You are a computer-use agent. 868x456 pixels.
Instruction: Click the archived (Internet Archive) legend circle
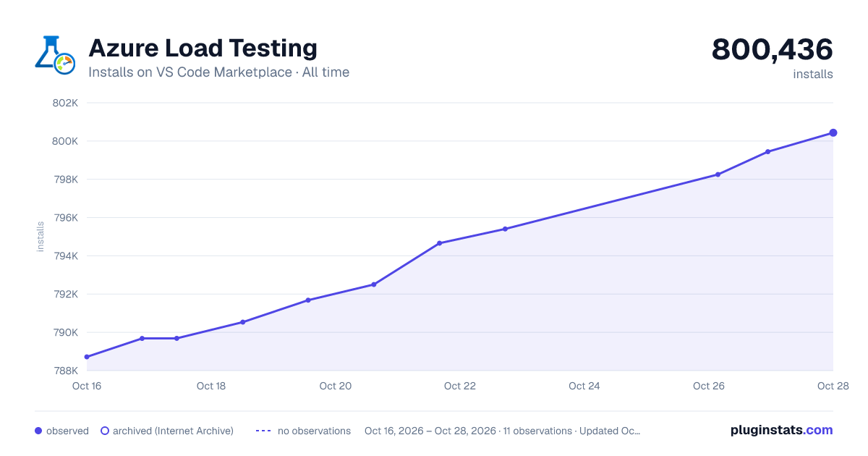point(104,431)
